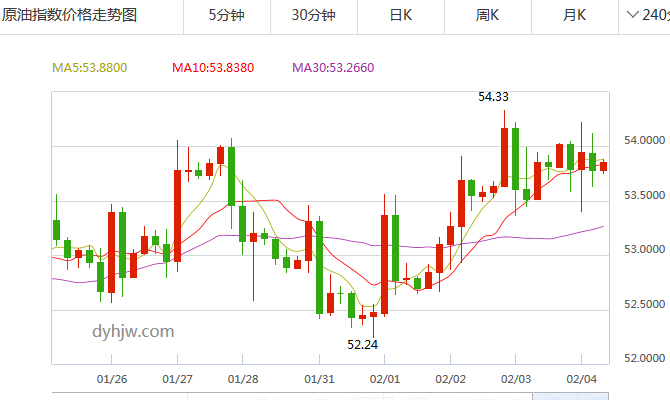Click the 01/26 date axis label

tap(112, 379)
